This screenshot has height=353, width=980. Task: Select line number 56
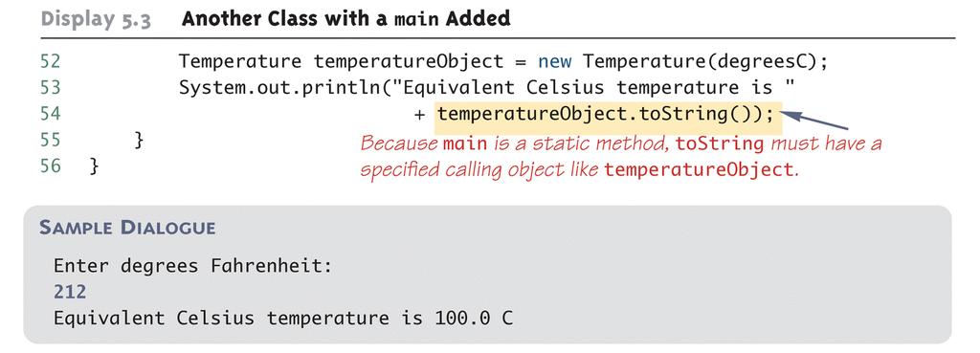pyautogui.click(x=50, y=166)
